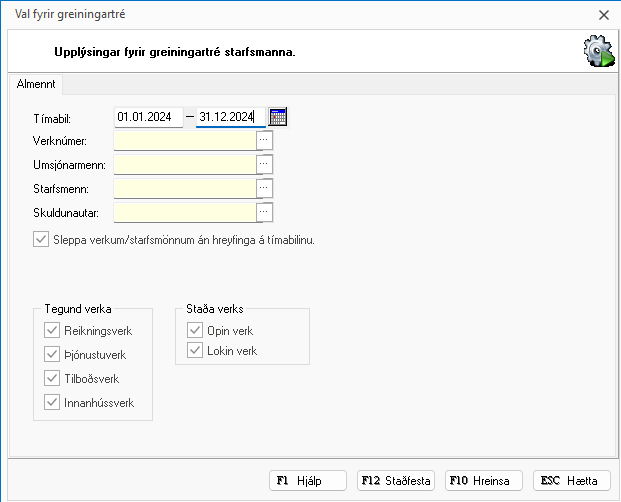Uncheck the Opin verk checkbox
Image resolution: width=621 pixels, height=502 pixels.
click(x=195, y=330)
